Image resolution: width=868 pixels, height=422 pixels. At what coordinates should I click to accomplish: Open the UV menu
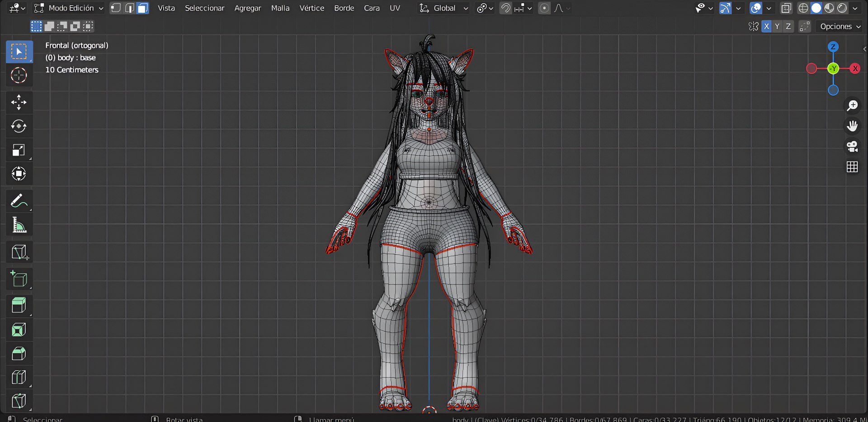tap(395, 8)
